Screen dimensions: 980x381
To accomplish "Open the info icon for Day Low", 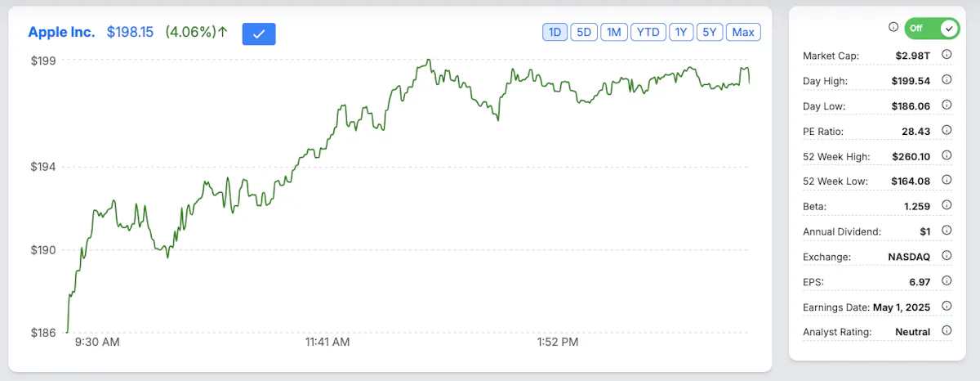I will click(x=947, y=105).
